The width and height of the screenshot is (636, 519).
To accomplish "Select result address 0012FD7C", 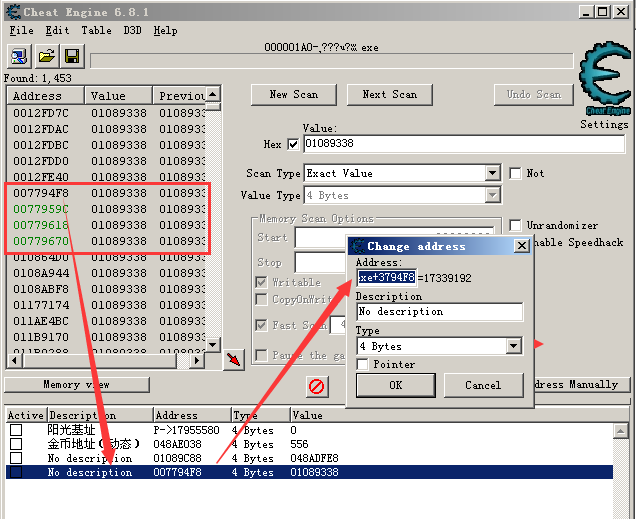I will click(41, 113).
